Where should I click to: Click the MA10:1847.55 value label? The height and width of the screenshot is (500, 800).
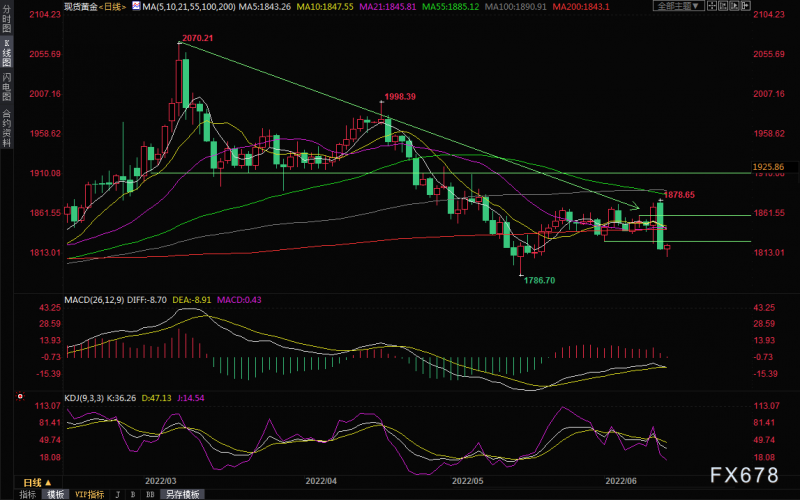[325, 7]
